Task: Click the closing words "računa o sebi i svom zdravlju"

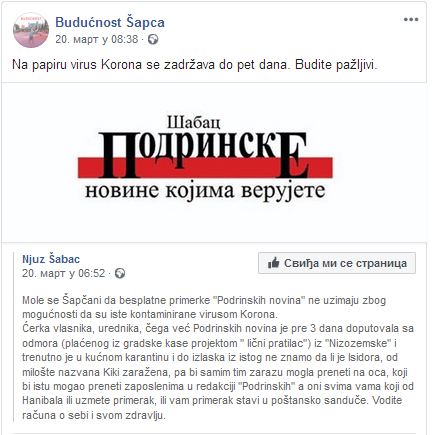Action: coord(94,415)
